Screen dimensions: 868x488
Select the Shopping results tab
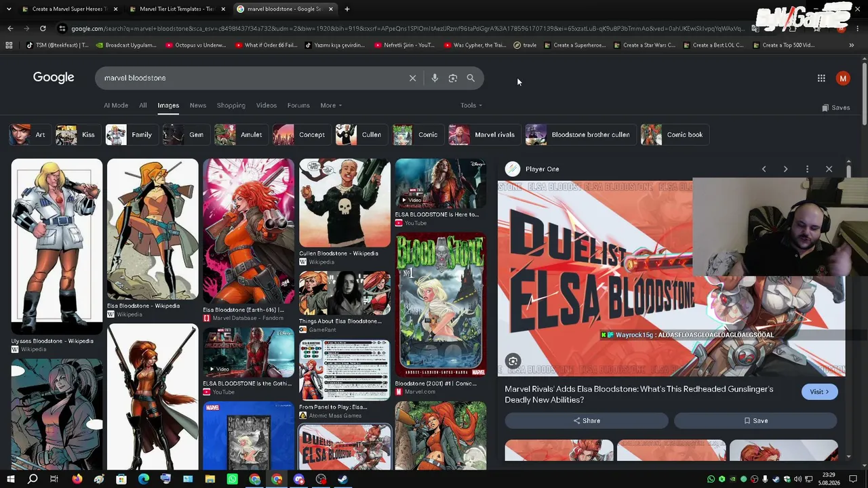pos(231,105)
